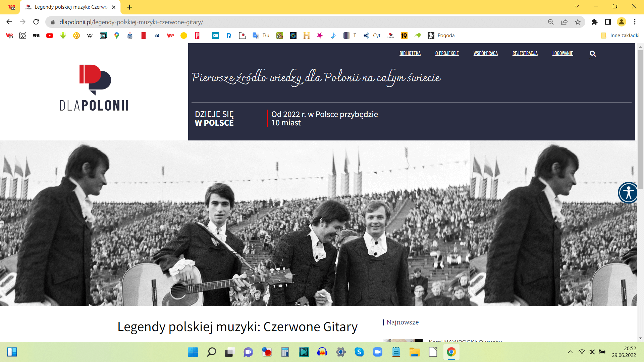Show hidden system tray icons
The image size is (644, 362).
pos(570,352)
